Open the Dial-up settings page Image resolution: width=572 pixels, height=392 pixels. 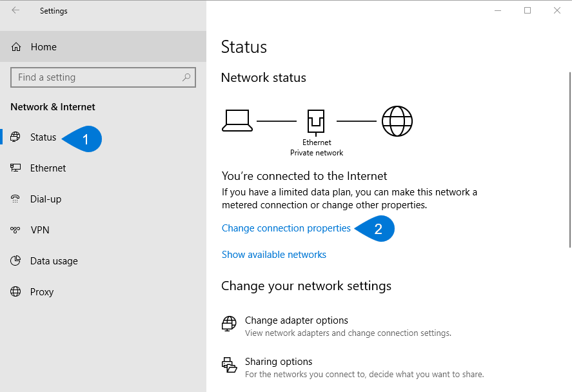pos(46,199)
